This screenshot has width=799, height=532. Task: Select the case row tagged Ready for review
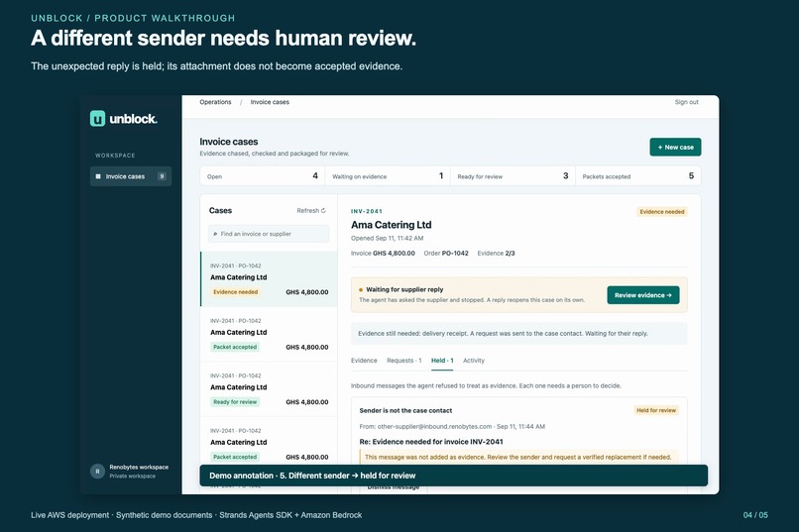click(x=269, y=389)
